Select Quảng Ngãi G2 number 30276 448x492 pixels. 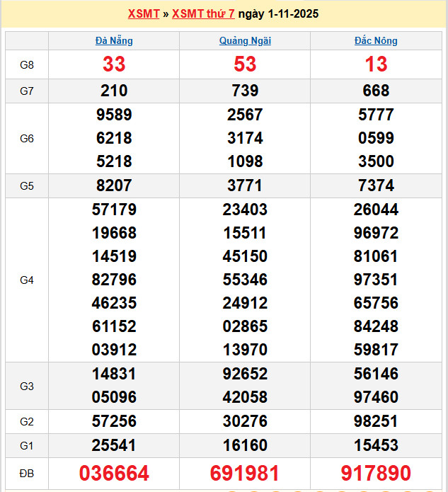[x=245, y=421]
